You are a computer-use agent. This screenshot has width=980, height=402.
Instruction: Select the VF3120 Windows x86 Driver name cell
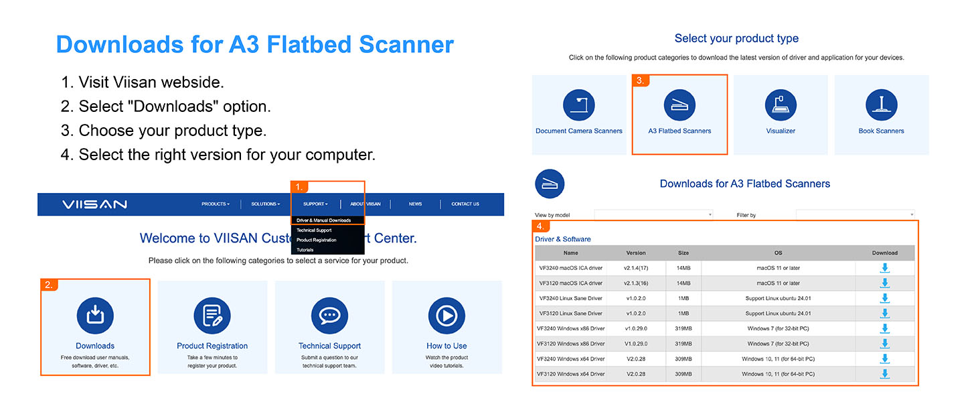click(x=570, y=344)
